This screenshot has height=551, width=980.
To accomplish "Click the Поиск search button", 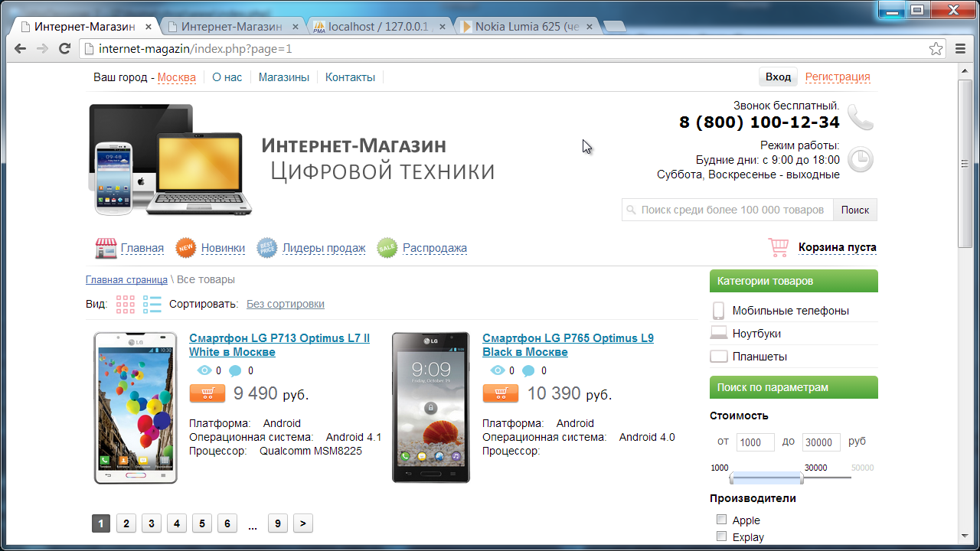I will [855, 210].
